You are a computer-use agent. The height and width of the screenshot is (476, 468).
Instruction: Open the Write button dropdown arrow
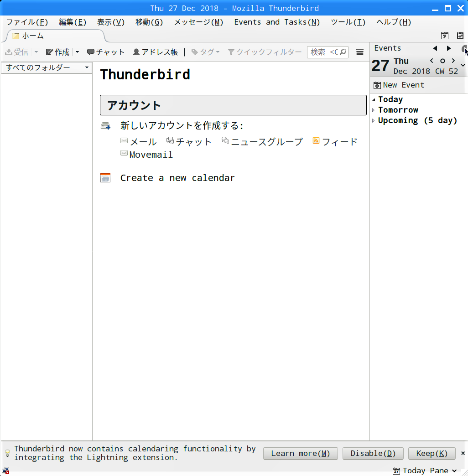pyautogui.click(x=77, y=52)
